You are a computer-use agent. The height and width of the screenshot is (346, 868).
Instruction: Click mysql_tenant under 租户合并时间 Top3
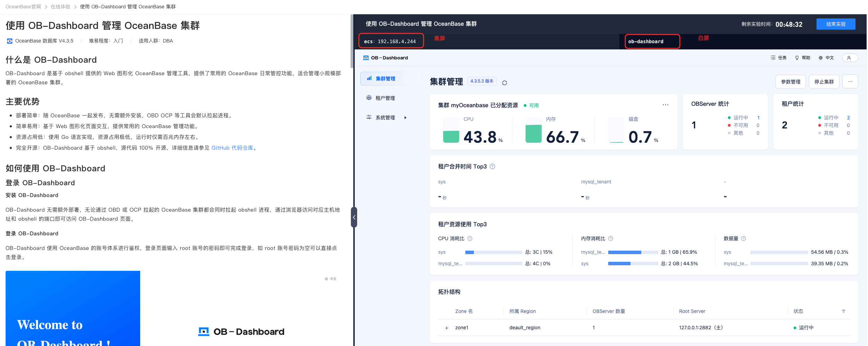[596, 182]
